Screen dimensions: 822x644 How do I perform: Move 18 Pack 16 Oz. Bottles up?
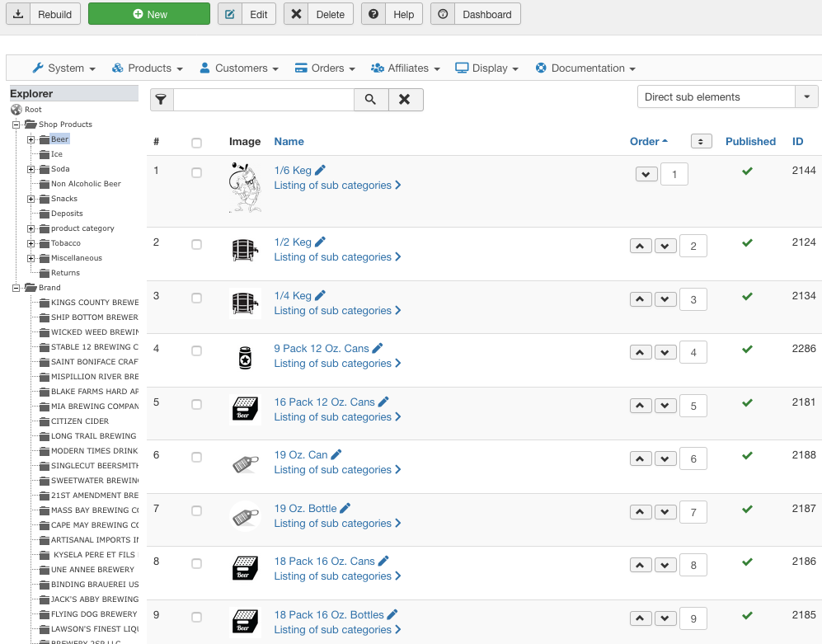(x=641, y=618)
